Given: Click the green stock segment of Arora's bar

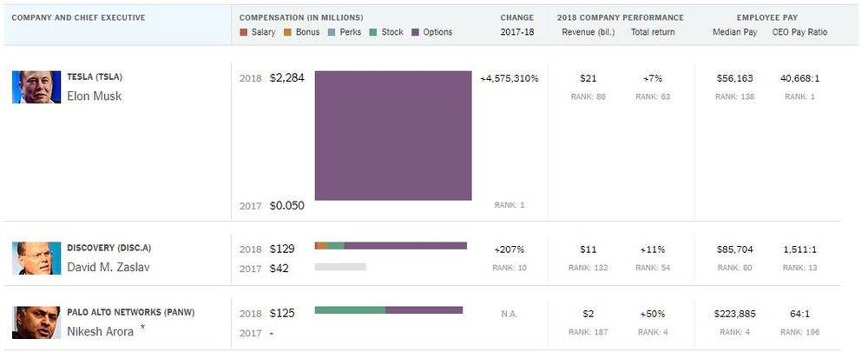Looking at the screenshot, I should click(350, 310).
